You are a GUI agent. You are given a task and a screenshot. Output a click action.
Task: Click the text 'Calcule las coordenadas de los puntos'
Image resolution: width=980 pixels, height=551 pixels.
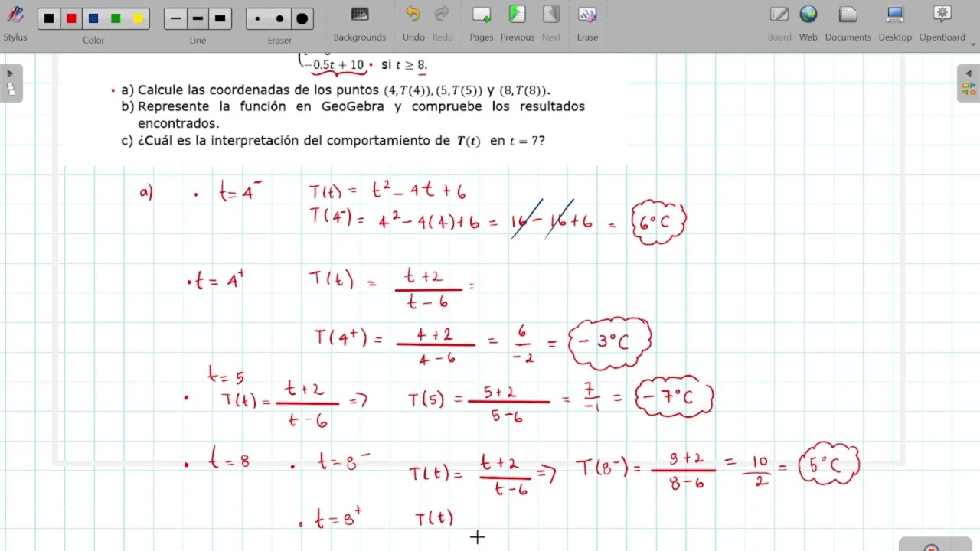259,90
